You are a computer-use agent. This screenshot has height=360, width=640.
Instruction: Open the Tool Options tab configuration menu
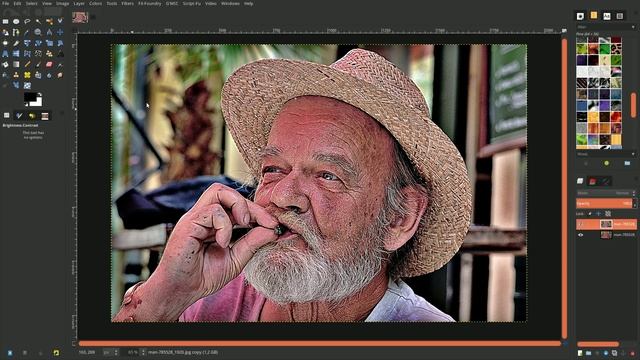pyautogui.click(x=62, y=112)
